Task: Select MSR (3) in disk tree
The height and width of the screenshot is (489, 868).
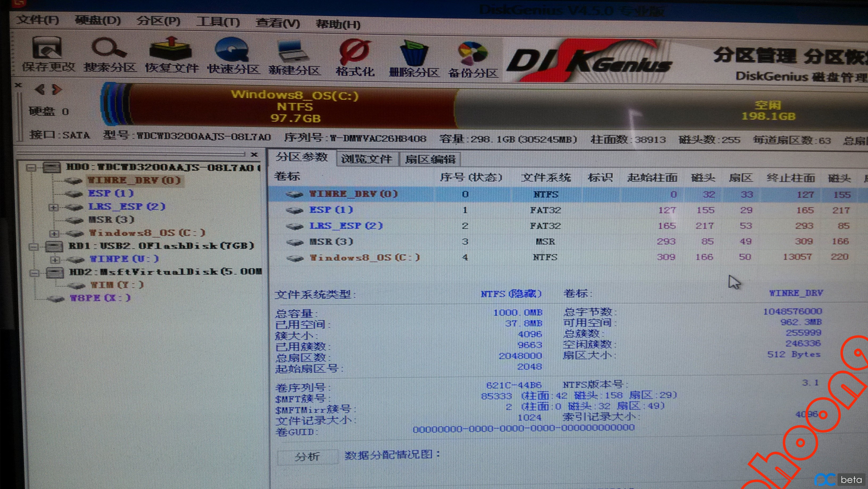Action: [111, 220]
